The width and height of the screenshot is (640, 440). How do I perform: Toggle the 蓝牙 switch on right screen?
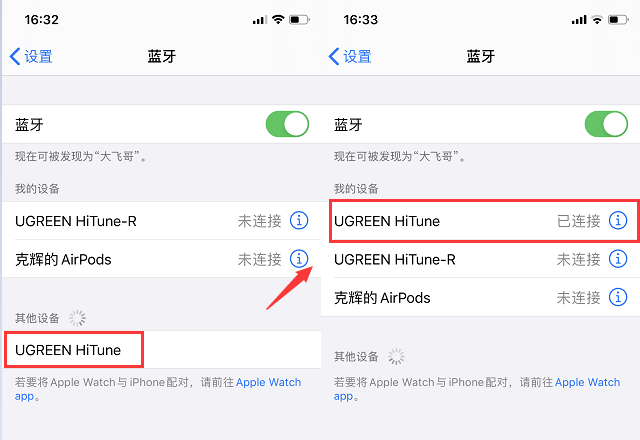(x=606, y=125)
